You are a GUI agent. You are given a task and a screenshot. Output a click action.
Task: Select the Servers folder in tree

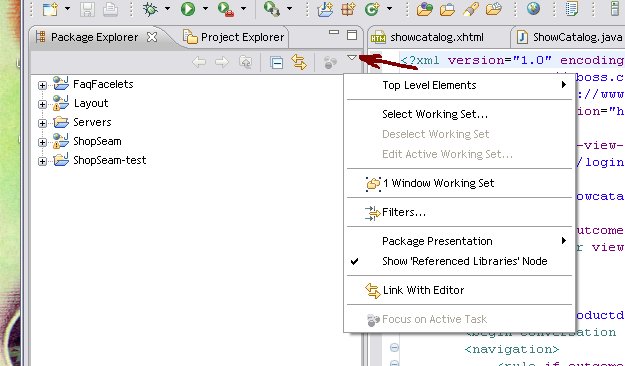click(92, 122)
